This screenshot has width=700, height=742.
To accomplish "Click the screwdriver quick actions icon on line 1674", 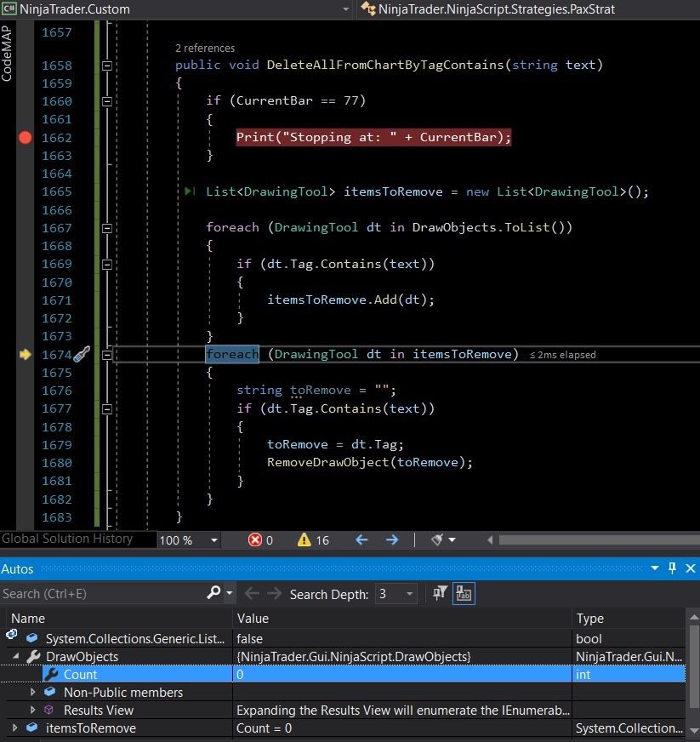I will pyautogui.click(x=81, y=355).
